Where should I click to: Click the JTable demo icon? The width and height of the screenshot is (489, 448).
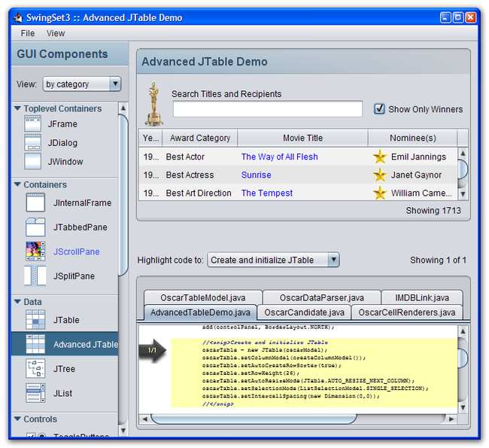(35, 320)
